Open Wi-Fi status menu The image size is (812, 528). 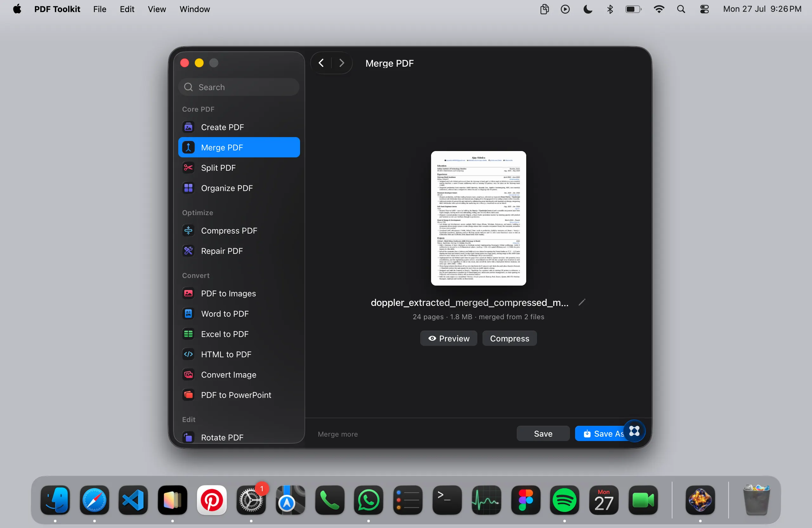659,9
